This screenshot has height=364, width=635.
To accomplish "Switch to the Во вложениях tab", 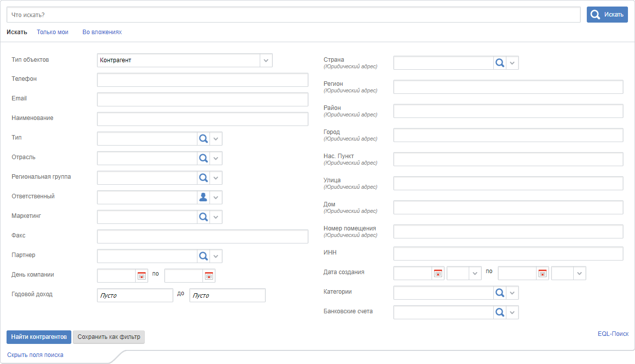I will tap(102, 32).
